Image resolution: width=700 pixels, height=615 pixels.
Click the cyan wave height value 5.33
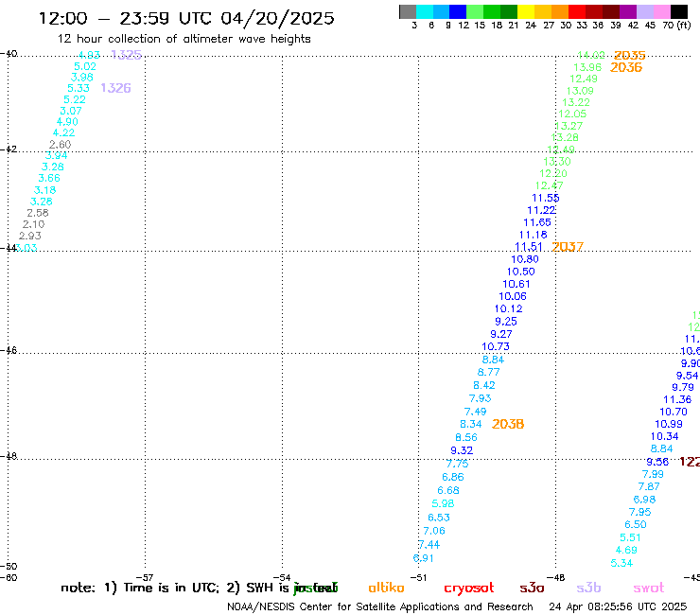tap(79, 89)
